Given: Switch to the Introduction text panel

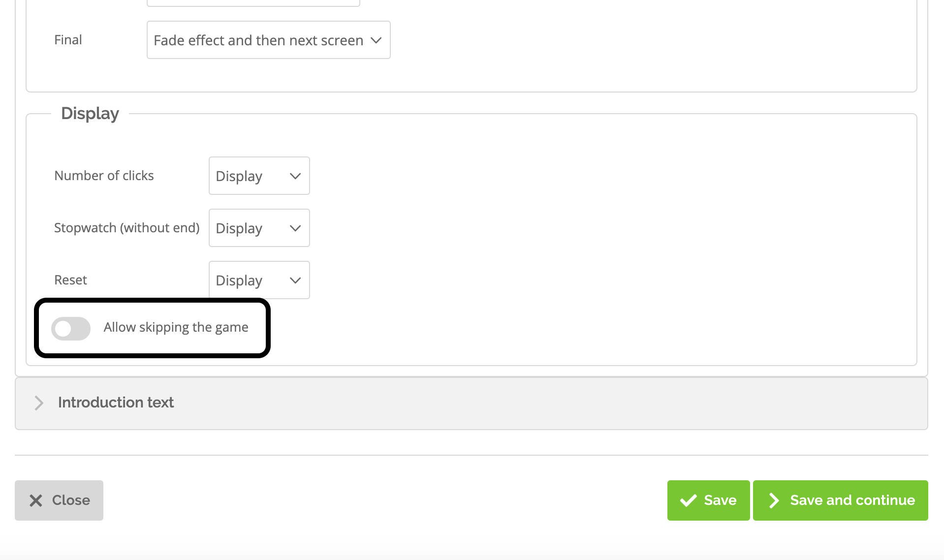Looking at the screenshot, I should pyautogui.click(x=116, y=403).
